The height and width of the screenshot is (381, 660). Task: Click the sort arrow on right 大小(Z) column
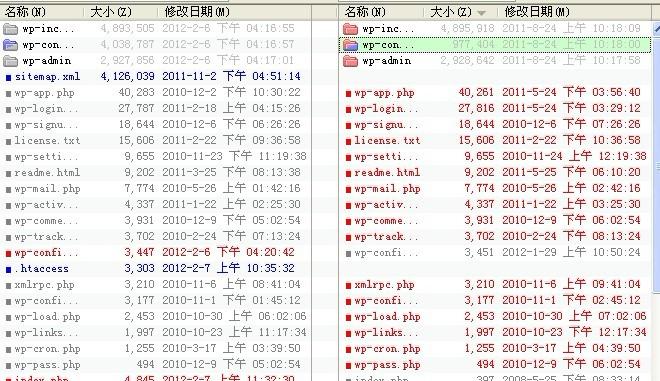tap(481, 13)
